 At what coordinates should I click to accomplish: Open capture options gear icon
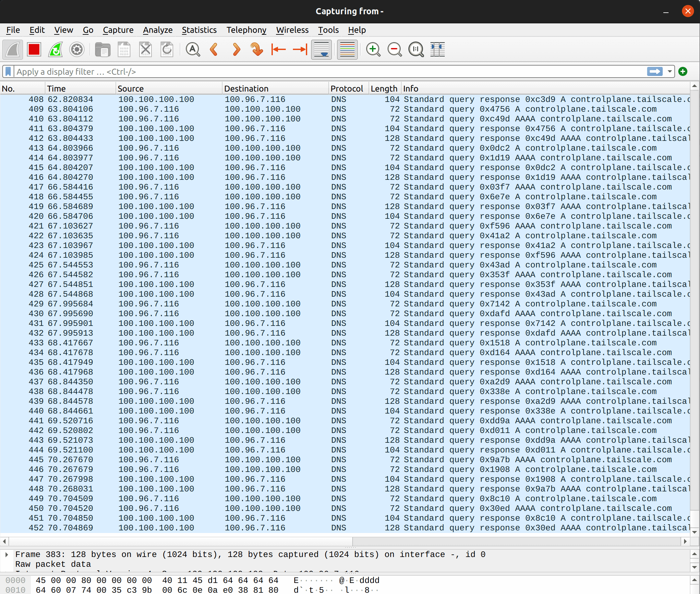77,49
